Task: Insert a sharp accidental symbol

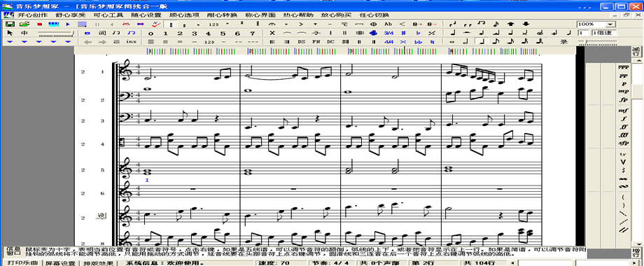Action: 403,33
